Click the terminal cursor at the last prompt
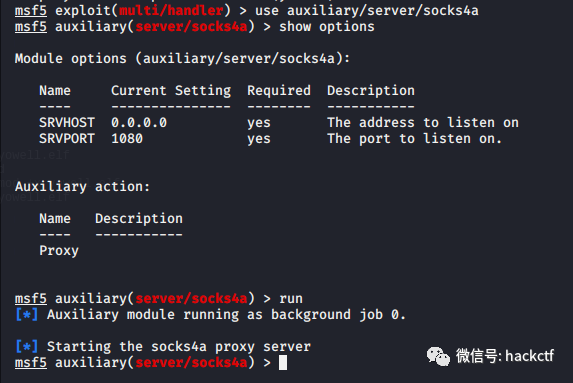573x383 pixels. 283,363
